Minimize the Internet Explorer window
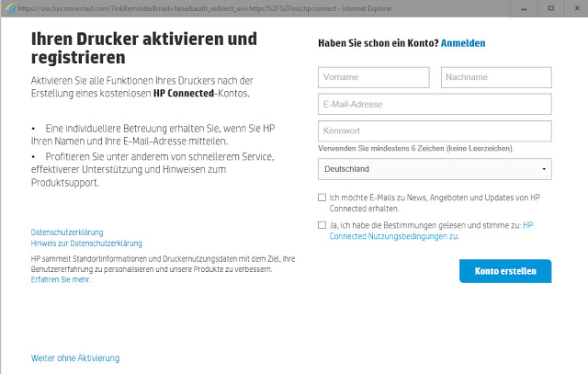Image resolution: width=588 pixels, height=374 pixels. pyautogui.click(x=524, y=8)
